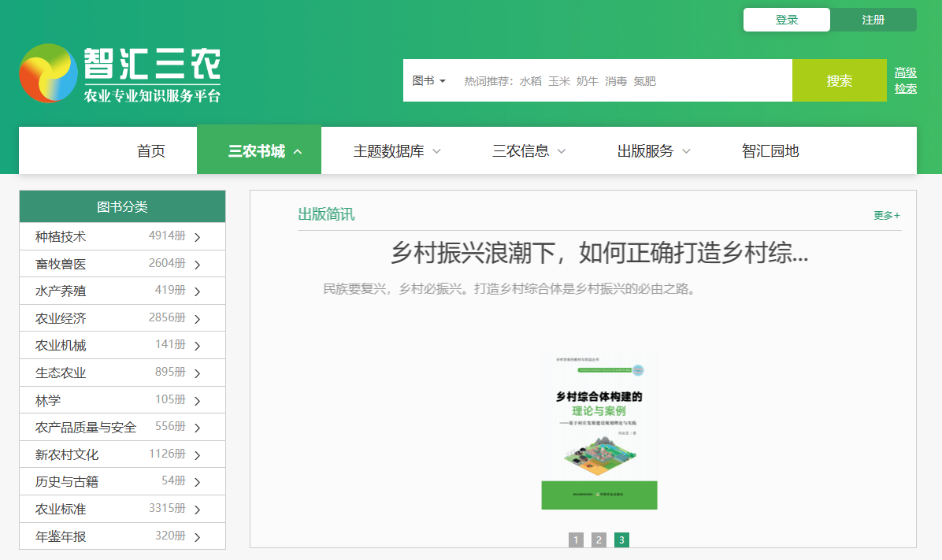This screenshot has height=560, width=942.
Task: Click the 奶牛 hot keyword
Action: 586,80
